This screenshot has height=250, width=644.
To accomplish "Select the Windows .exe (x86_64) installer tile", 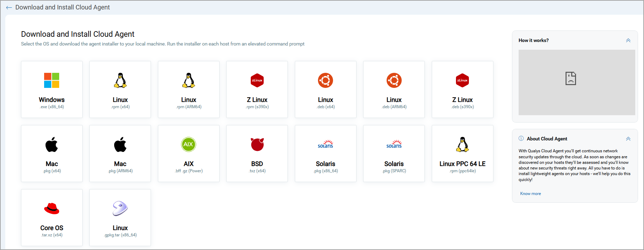I will pos(52,89).
